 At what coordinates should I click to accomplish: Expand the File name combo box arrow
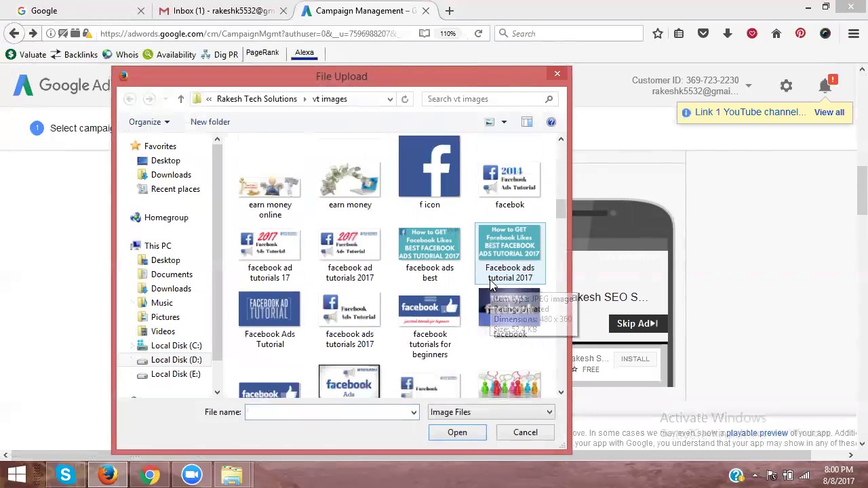point(414,412)
